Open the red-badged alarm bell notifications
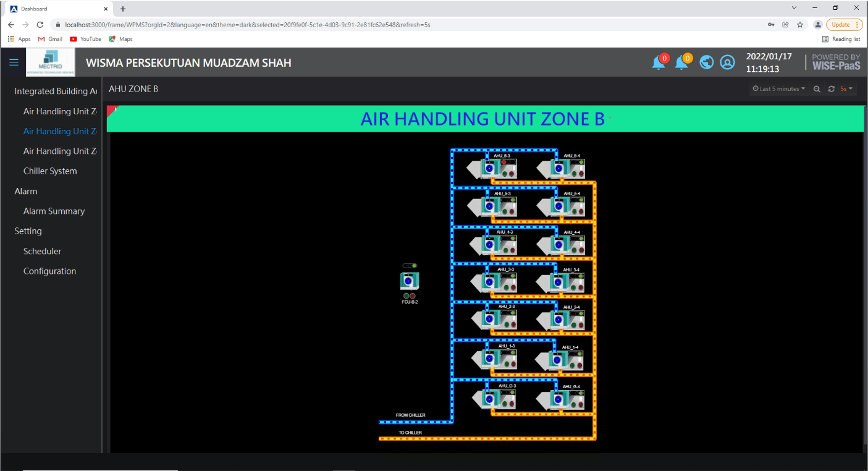The image size is (868, 471). 659,62
